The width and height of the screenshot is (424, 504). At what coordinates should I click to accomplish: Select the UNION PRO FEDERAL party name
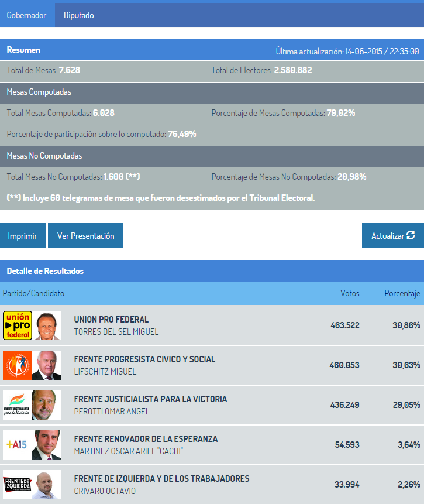pos(111,320)
